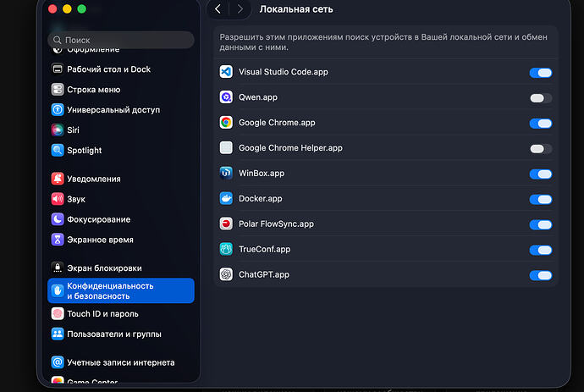Click the WinBox app icon
Viewport: 584px width, 392px height.
click(226, 173)
